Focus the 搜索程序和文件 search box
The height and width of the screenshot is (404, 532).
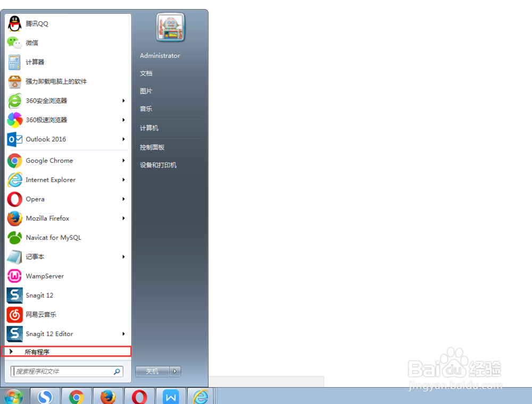pyautogui.click(x=67, y=372)
